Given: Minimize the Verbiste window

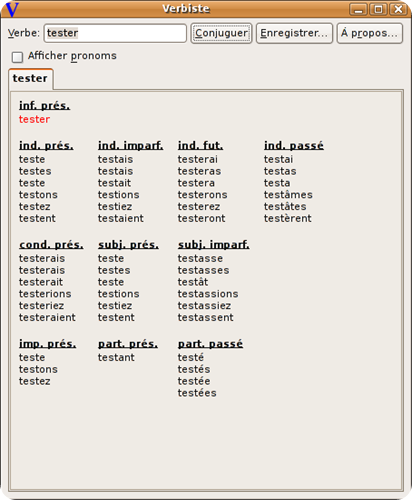Looking at the screenshot, I should pyautogui.click(x=358, y=9).
